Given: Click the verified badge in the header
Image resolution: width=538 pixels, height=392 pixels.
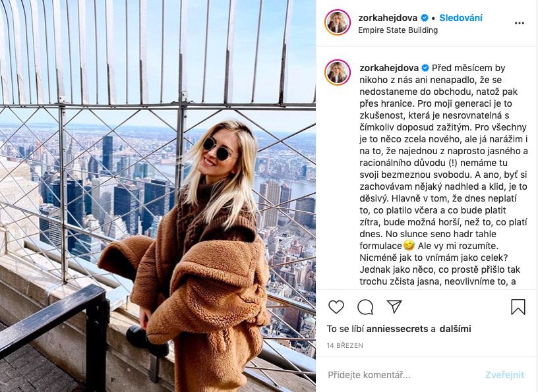Looking at the screenshot, I should pyautogui.click(x=425, y=18).
